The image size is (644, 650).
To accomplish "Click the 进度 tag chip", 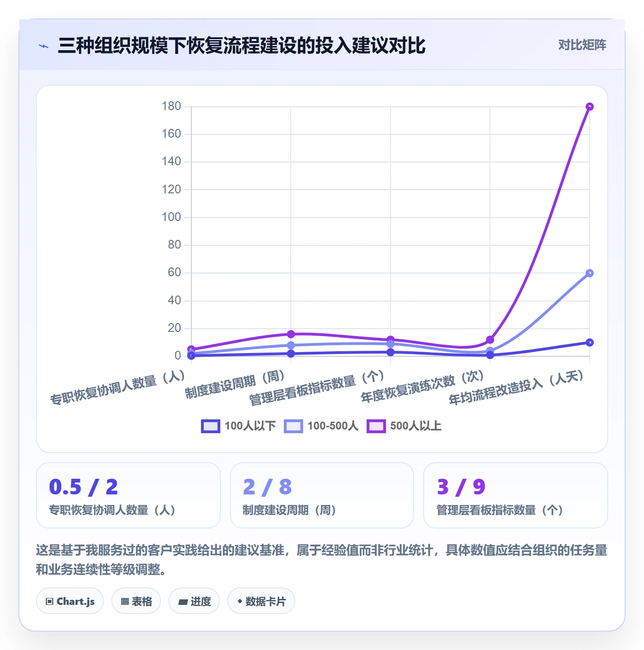I will point(194,601).
